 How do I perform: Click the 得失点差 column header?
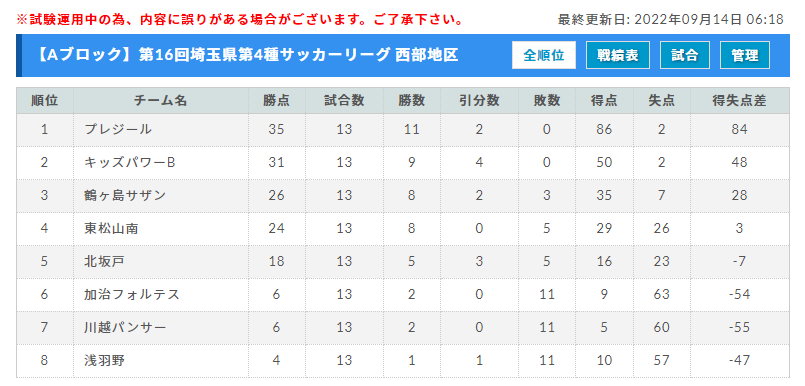(739, 101)
